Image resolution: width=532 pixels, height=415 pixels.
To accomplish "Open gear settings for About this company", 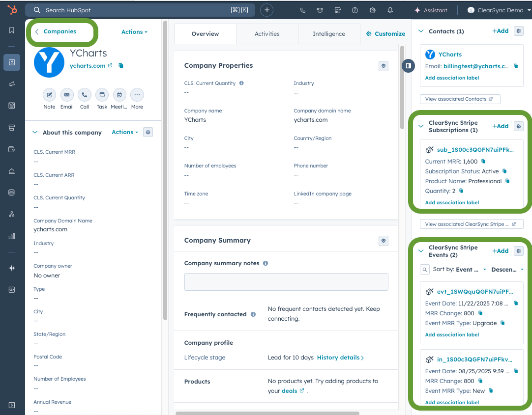I will 148,132.
